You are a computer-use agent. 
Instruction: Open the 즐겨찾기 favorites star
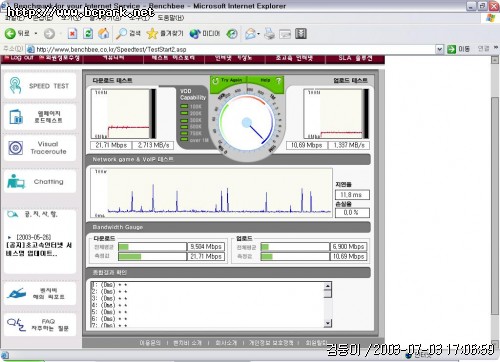click(x=165, y=33)
